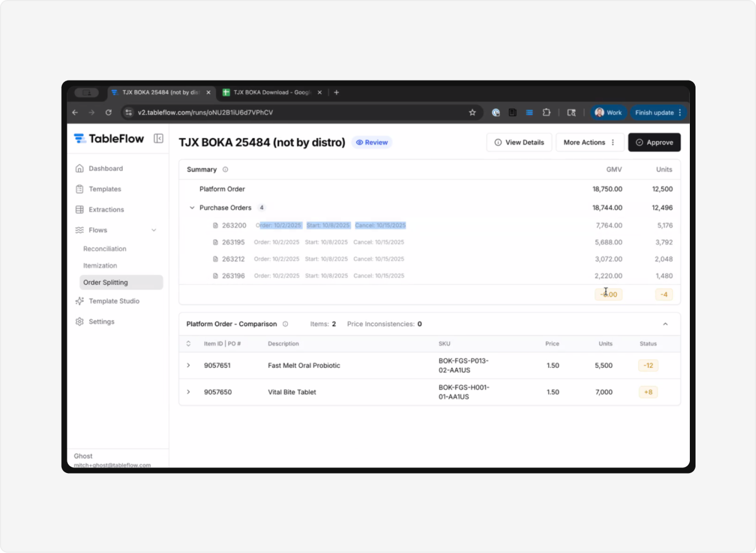The image size is (756, 553).
Task: Go forward in browser history
Action: [91, 113]
